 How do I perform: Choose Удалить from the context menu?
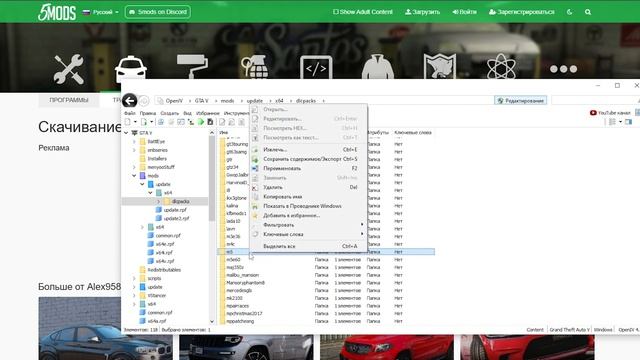pos(308,187)
